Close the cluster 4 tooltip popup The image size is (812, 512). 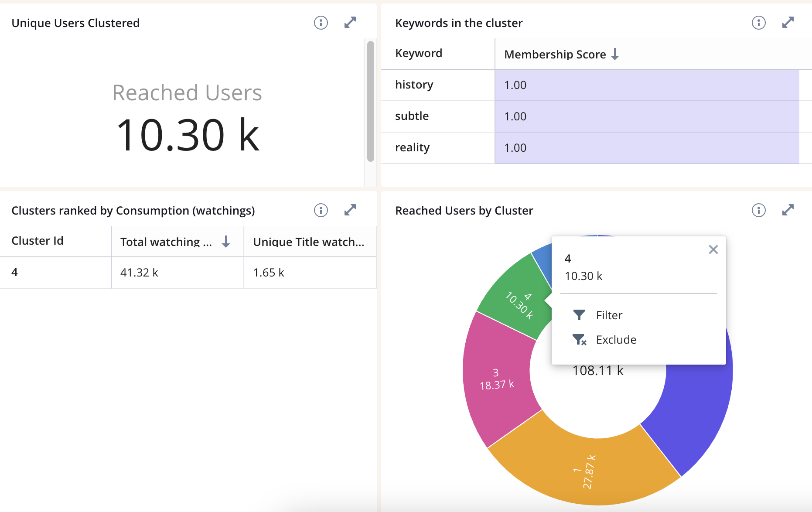point(713,249)
